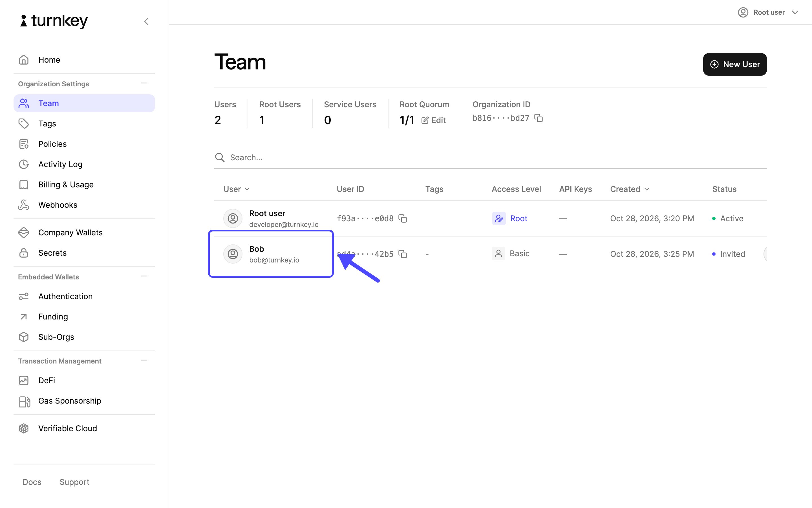
Task: Open Activity Log in the sidebar
Action: tap(84, 164)
